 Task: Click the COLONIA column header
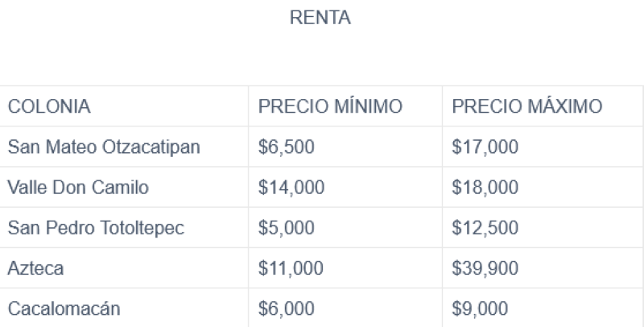(49, 107)
